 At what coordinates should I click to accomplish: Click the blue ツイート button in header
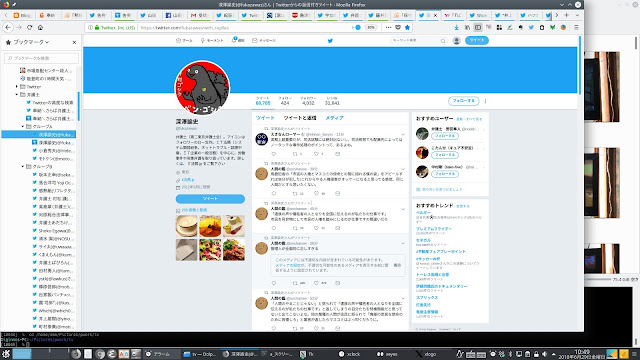click(477, 40)
